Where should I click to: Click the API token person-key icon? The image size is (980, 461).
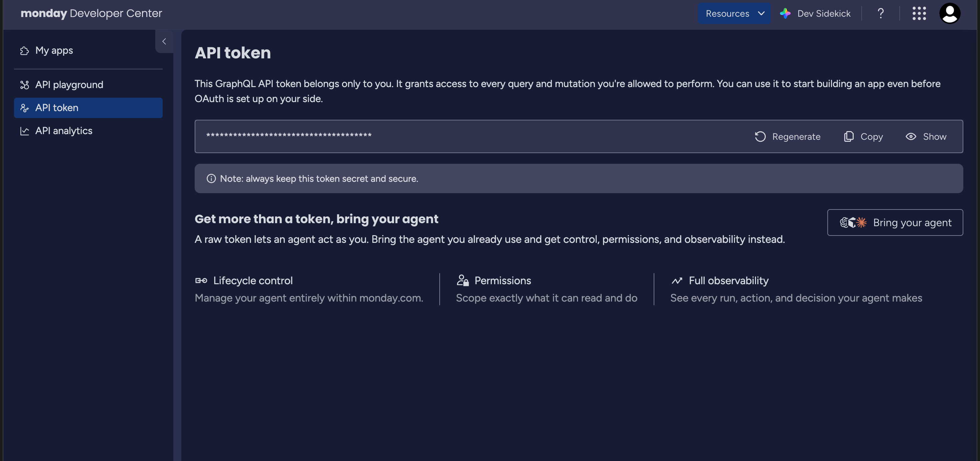(x=25, y=108)
